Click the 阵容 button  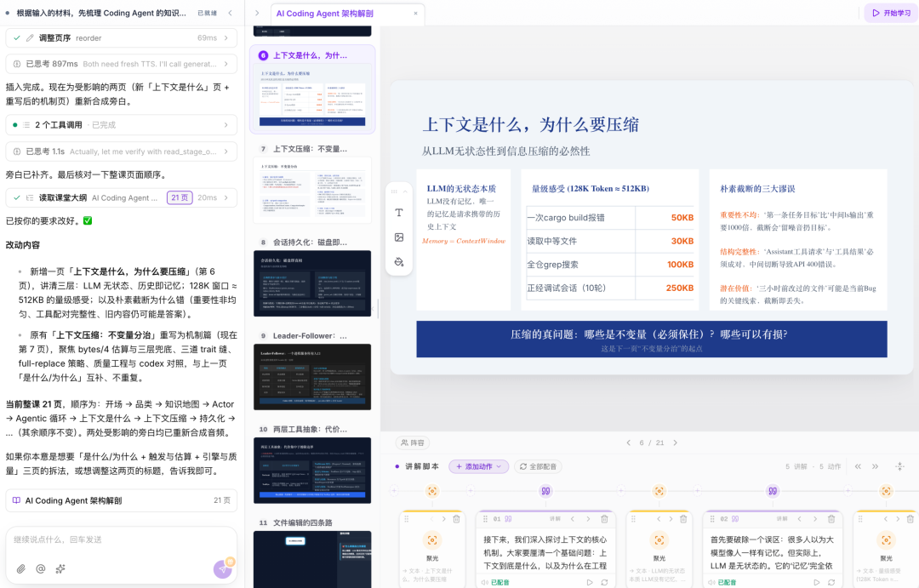pyautogui.click(x=414, y=442)
